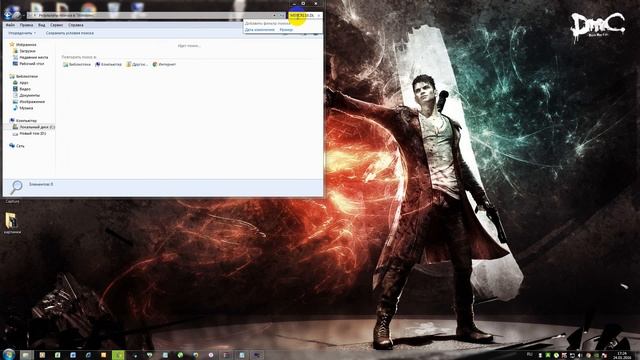Select Новый том (D:) drive
Screen dimensions: 640x360
(33, 133)
